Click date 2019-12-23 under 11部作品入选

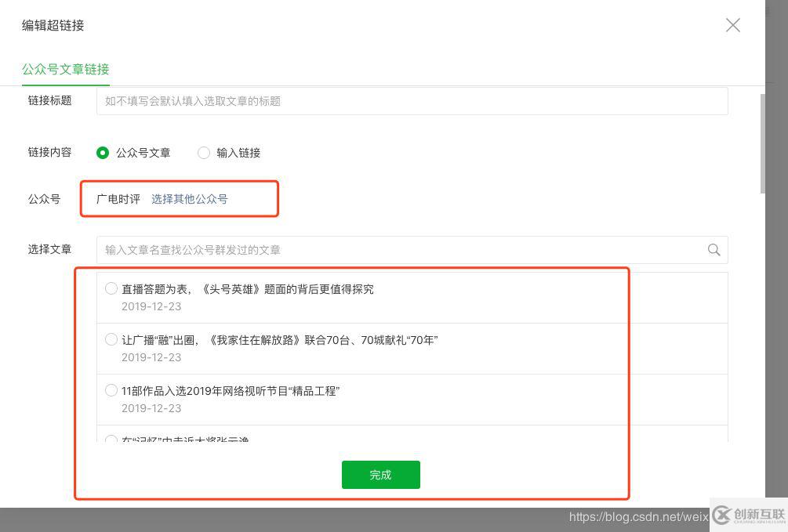[x=151, y=408]
